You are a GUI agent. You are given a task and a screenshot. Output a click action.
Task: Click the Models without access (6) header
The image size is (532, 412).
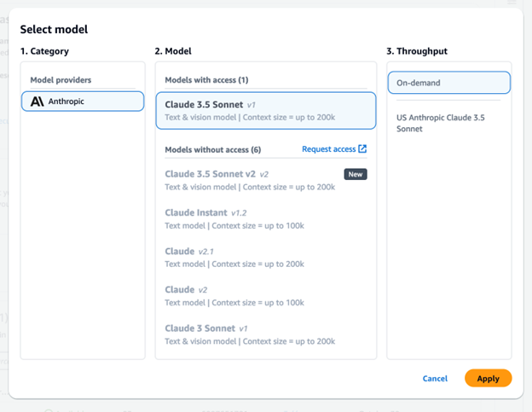point(212,149)
